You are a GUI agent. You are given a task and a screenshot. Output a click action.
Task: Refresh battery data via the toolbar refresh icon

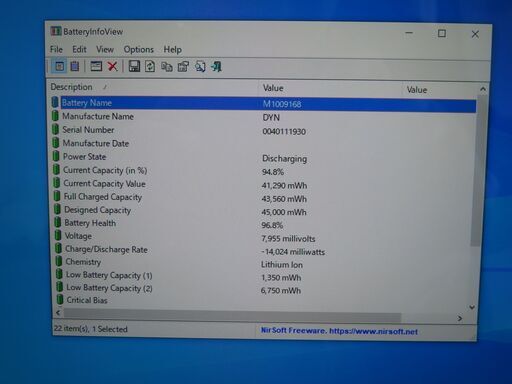[150, 66]
